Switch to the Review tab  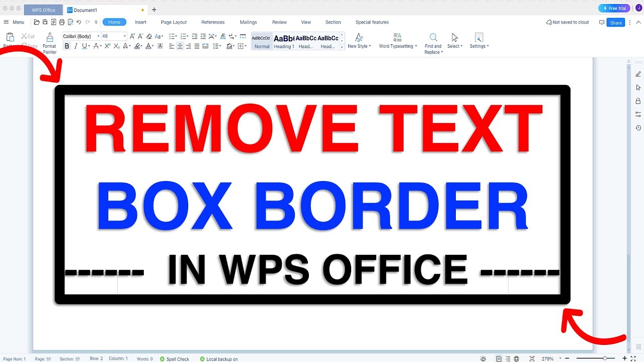279,22
